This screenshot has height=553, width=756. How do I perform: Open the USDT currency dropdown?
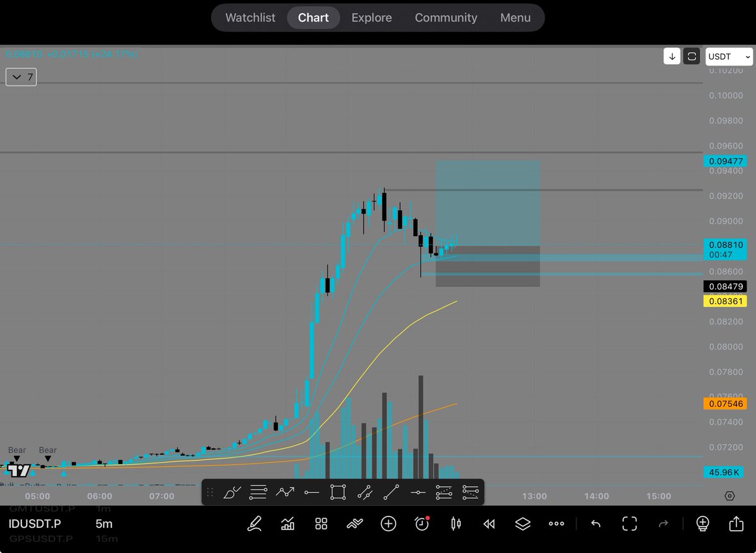729,57
